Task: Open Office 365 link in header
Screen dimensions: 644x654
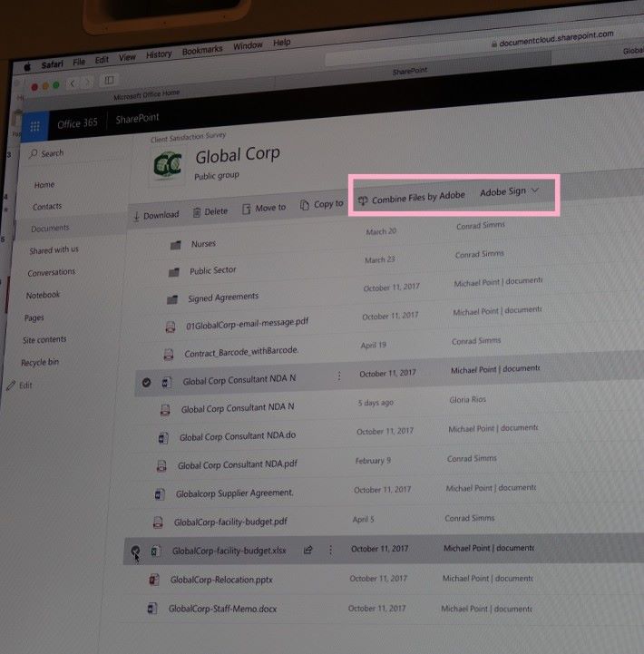Action: coord(77,123)
